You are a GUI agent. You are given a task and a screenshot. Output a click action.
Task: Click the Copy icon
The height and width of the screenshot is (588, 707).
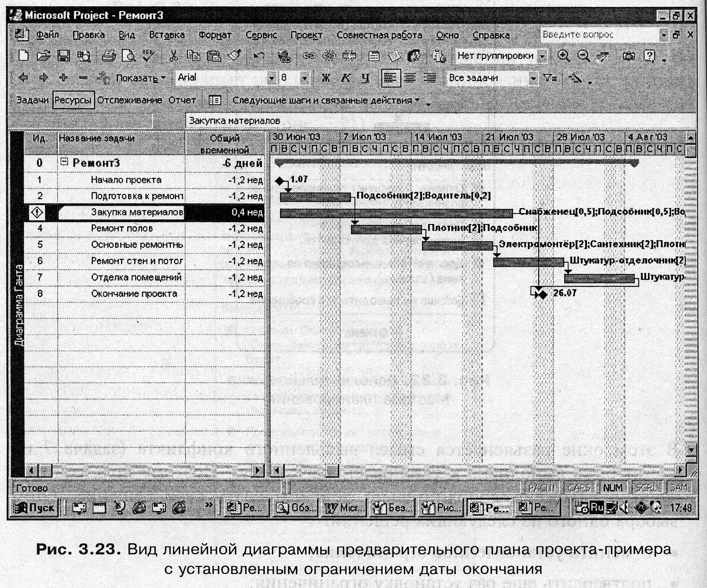pyautogui.click(x=193, y=56)
